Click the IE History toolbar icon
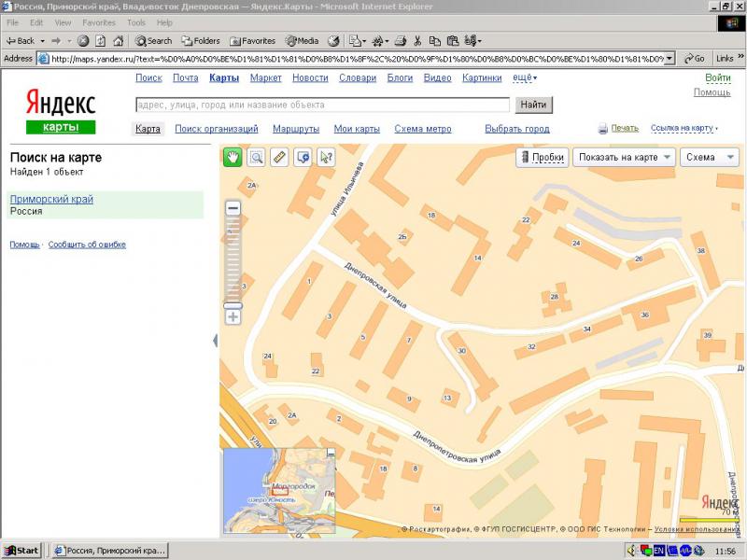The width and height of the screenshot is (747, 560). tap(333, 41)
